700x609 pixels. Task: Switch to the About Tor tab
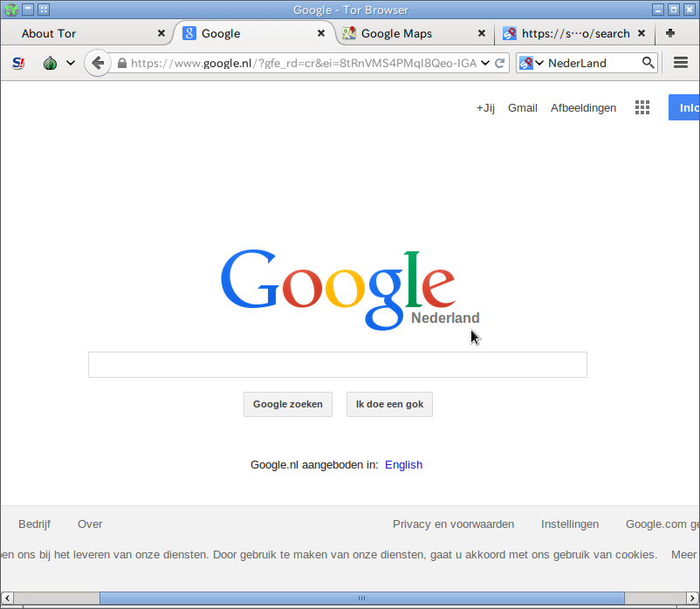coord(86,33)
